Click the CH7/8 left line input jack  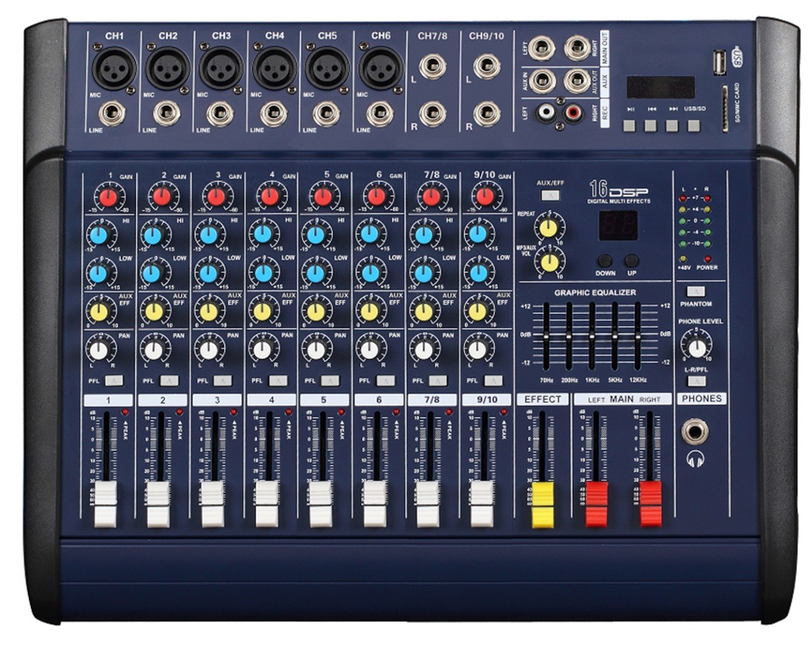click(x=431, y=65)
